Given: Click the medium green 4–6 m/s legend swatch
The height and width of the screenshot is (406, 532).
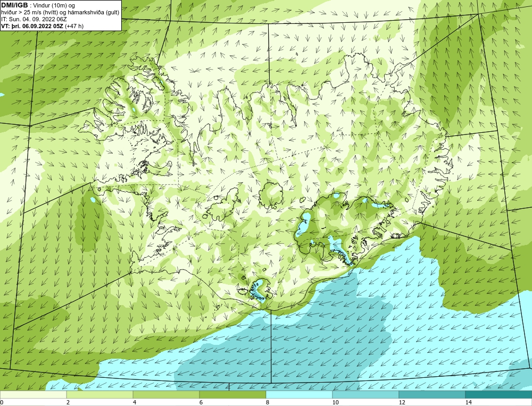Looking at the screenshot, I should coord(166,394).
